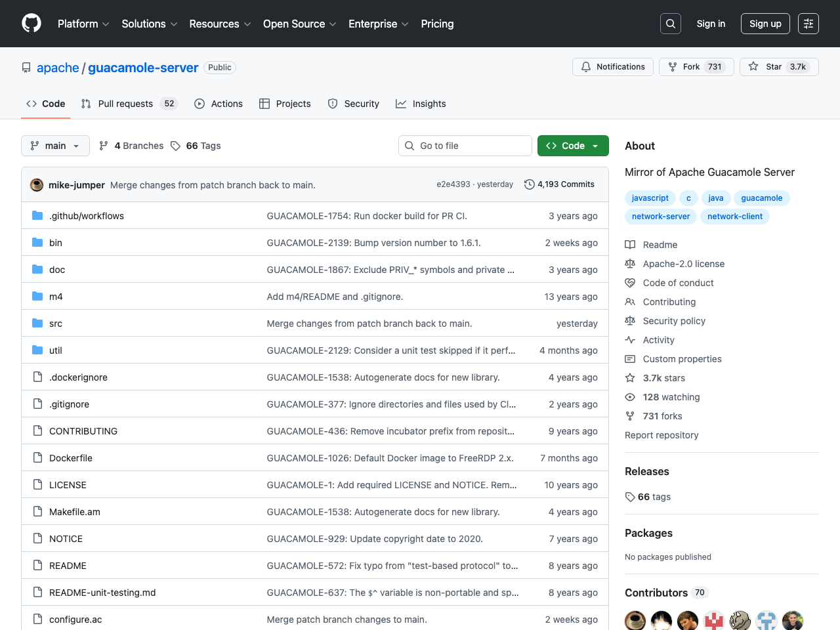
Task: Toggle the Star for this repository
Action: coord(778,66)
